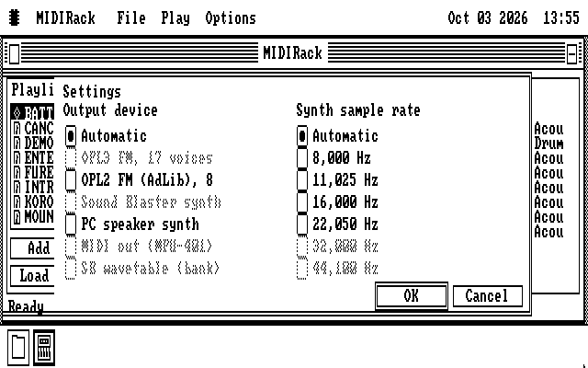The width and height of the screenshot is (588, 368).
Task: Click the MIDIRack window title bar
Action: (x=292, y=53)
